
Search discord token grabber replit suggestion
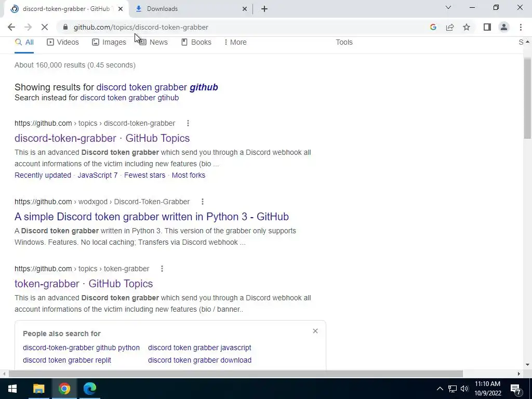coord(67,361)
